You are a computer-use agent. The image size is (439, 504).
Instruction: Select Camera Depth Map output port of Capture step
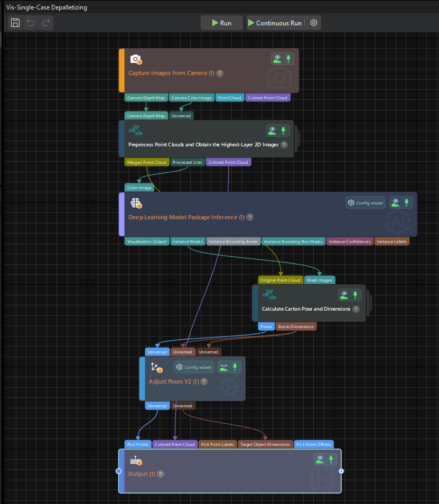pos(146,98)
